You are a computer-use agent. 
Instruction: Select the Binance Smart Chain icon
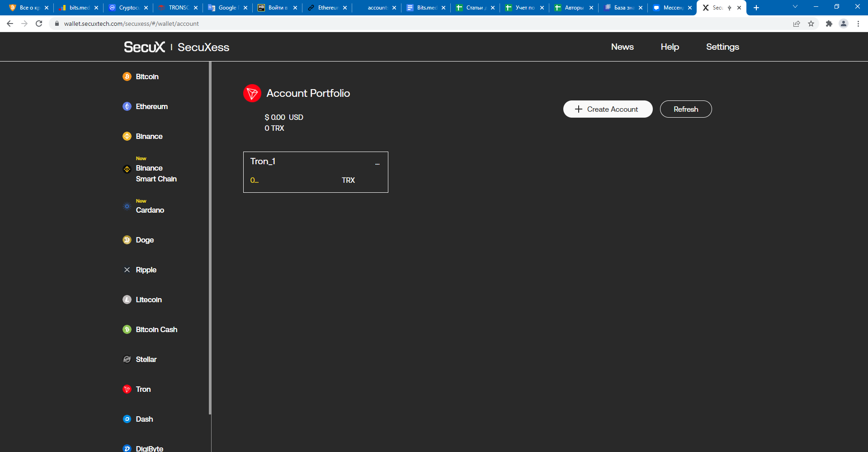point(127,169)
